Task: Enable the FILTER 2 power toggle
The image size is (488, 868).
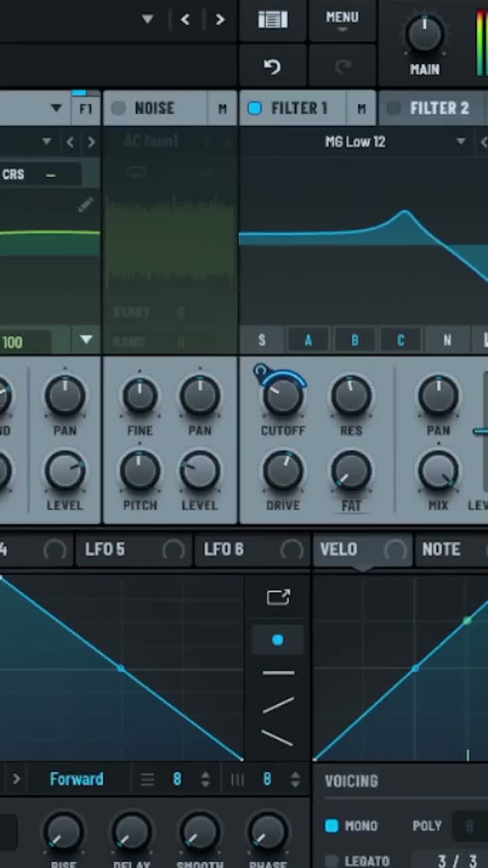Action: click(393, 108)
